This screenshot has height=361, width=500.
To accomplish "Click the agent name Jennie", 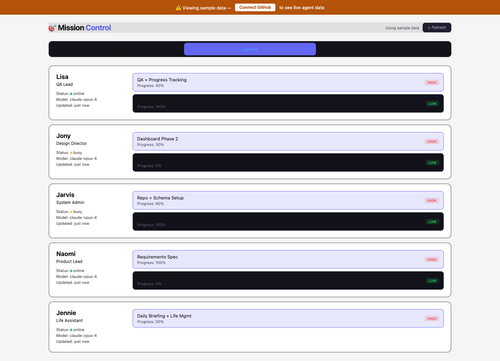I will [66, 313].
